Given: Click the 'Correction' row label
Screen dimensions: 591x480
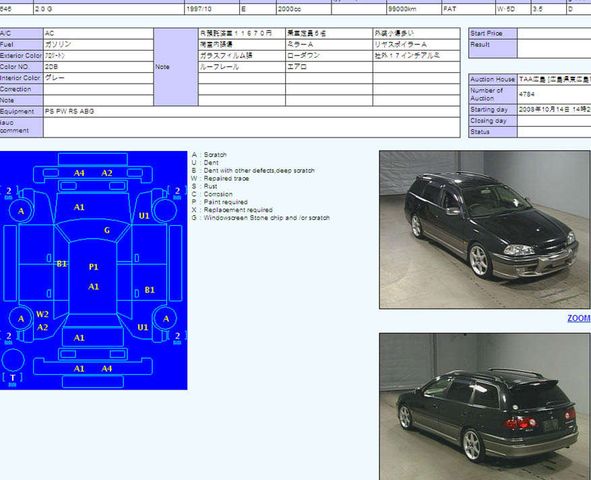Looking at the screenshot, I should (21, 89).
